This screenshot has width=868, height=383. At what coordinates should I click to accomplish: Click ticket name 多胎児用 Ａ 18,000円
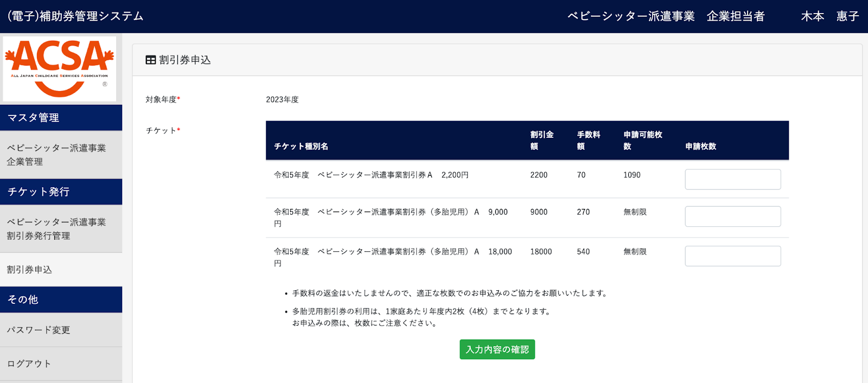(393, 257)
